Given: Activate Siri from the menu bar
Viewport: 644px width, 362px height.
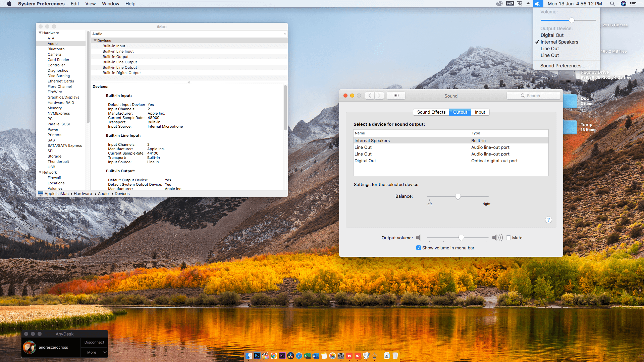Looking at the screenshot, I should coord(623,4).
